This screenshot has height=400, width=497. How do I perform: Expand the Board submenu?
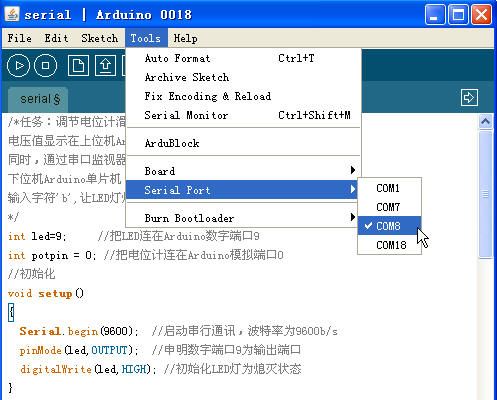(x=243, y=171)
